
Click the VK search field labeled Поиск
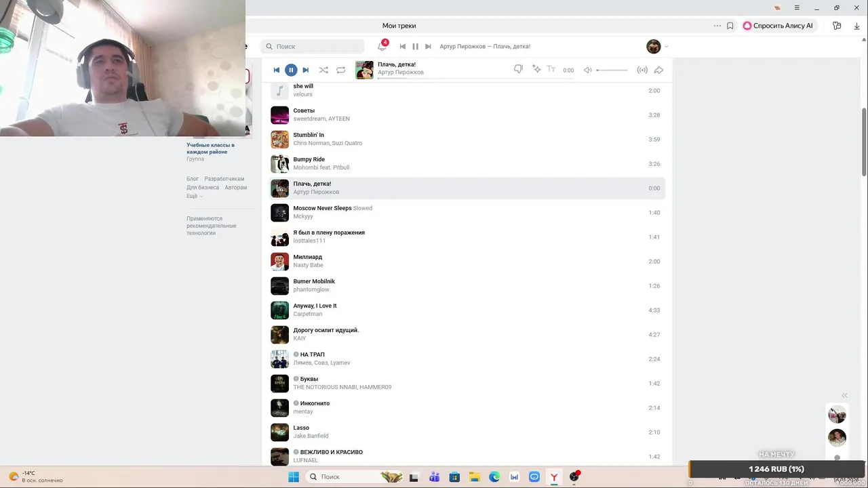pyautogui.click(x=313, y=46)
